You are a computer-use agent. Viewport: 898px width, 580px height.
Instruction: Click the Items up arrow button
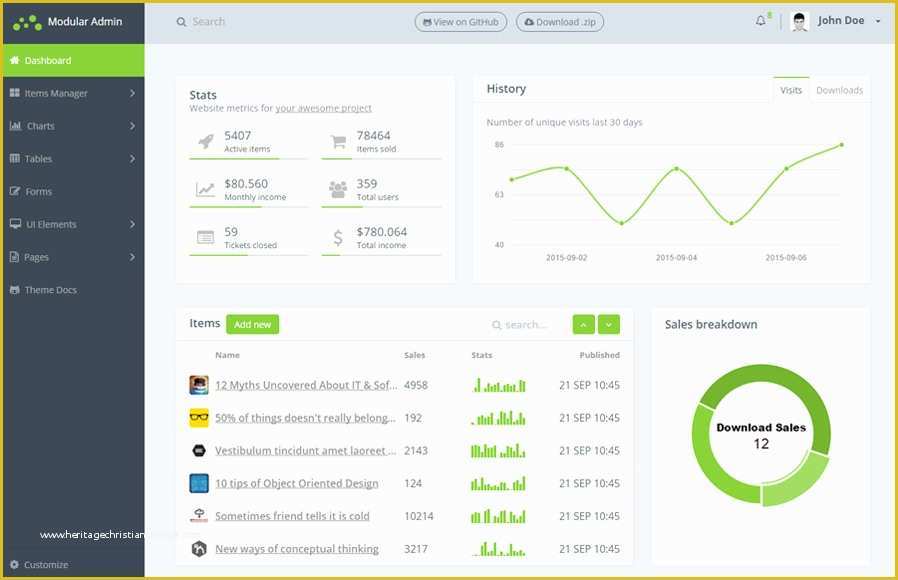[583, 325]
